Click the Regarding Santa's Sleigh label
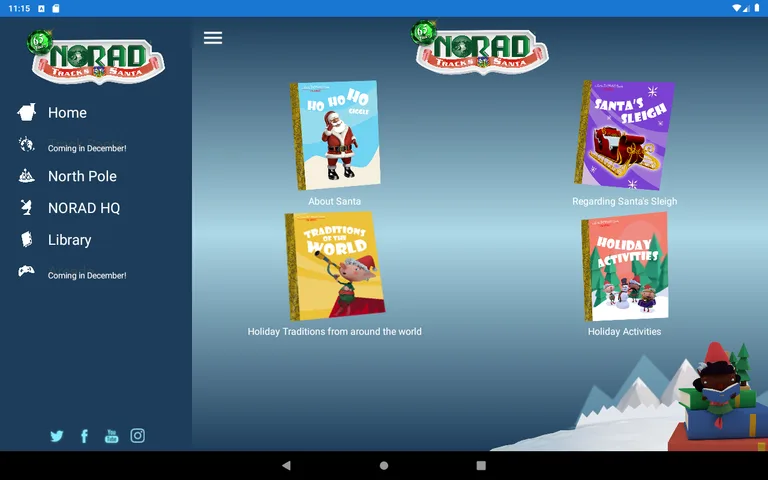The height and width of the screenshot is (480, 768). coord(624,201)
